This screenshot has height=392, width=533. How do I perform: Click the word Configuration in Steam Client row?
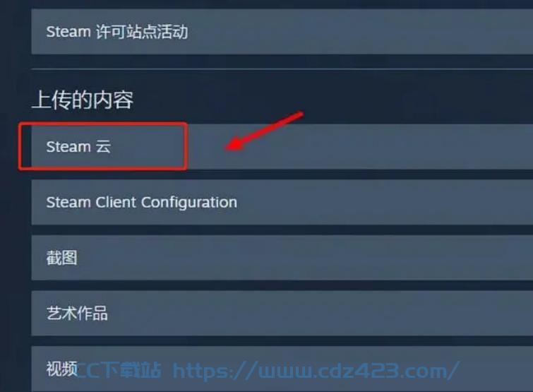point(189,203)
